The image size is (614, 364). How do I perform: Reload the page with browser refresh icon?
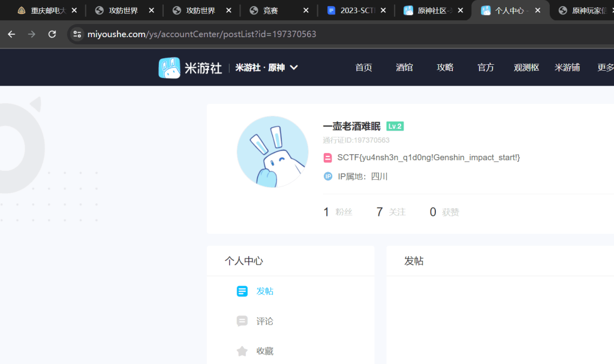52,34
